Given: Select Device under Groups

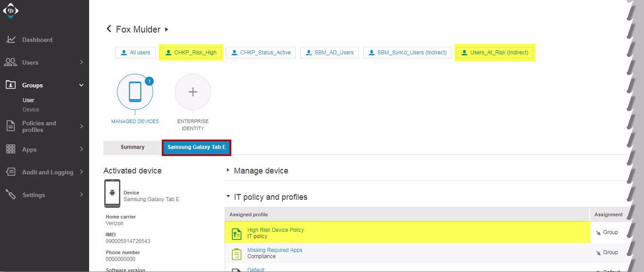Looking at the screenshot, I should 31,110.
